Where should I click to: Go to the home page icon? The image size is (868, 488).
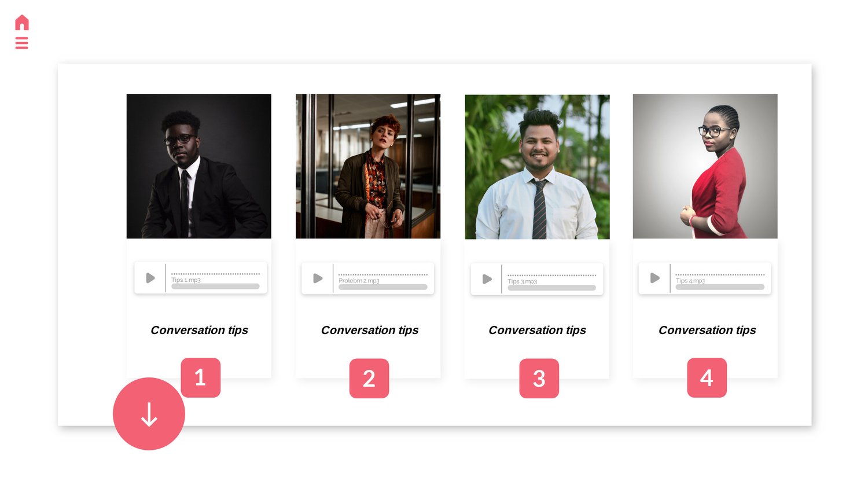[x=22, y=23]
